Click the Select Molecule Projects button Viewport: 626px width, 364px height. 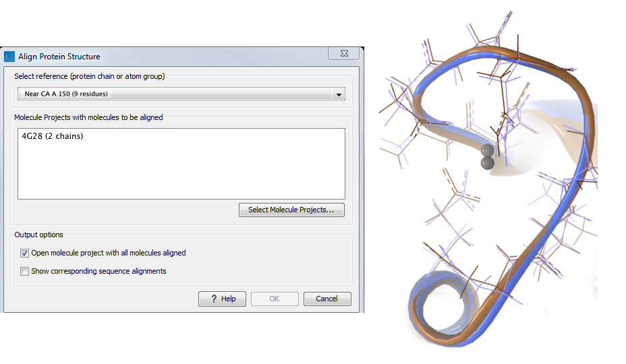coord(291,210)
